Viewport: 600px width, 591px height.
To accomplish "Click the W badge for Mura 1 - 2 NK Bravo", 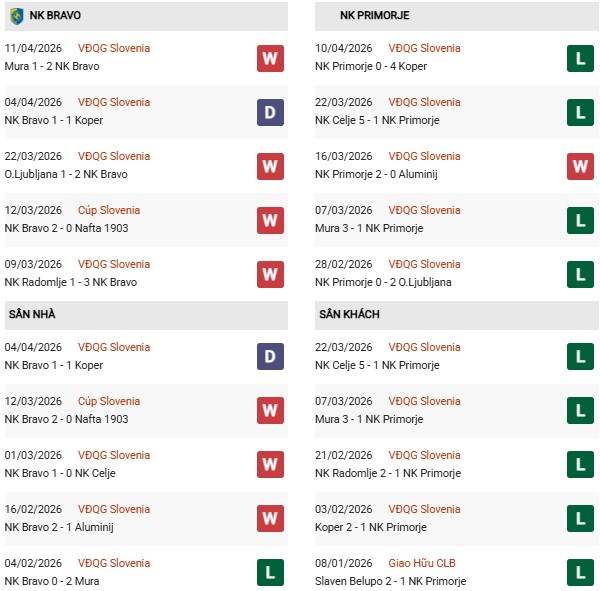I will click(270, 58).
